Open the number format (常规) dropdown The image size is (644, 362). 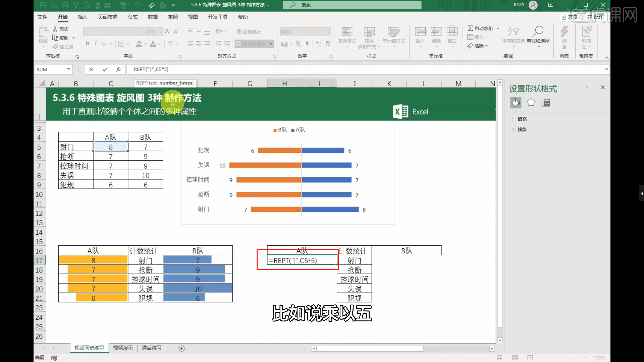point(328,32)
